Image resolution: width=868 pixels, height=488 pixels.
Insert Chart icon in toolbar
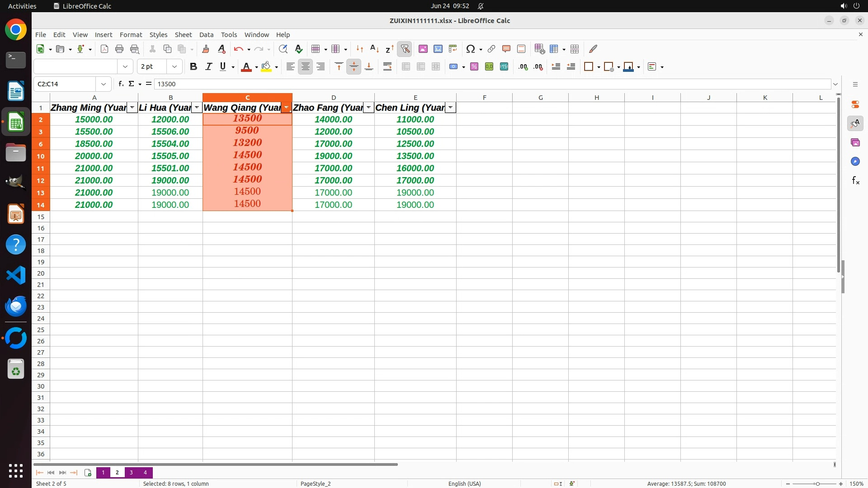click(438, 49)
